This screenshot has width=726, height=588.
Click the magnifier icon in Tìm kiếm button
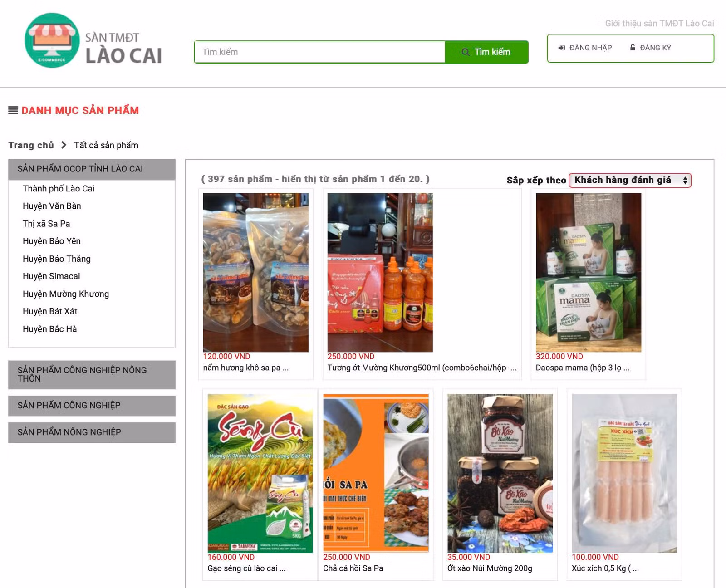[465, 52]
